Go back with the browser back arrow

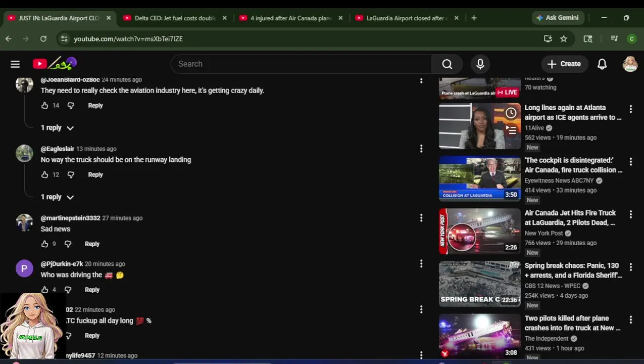(x=9, y=38)
